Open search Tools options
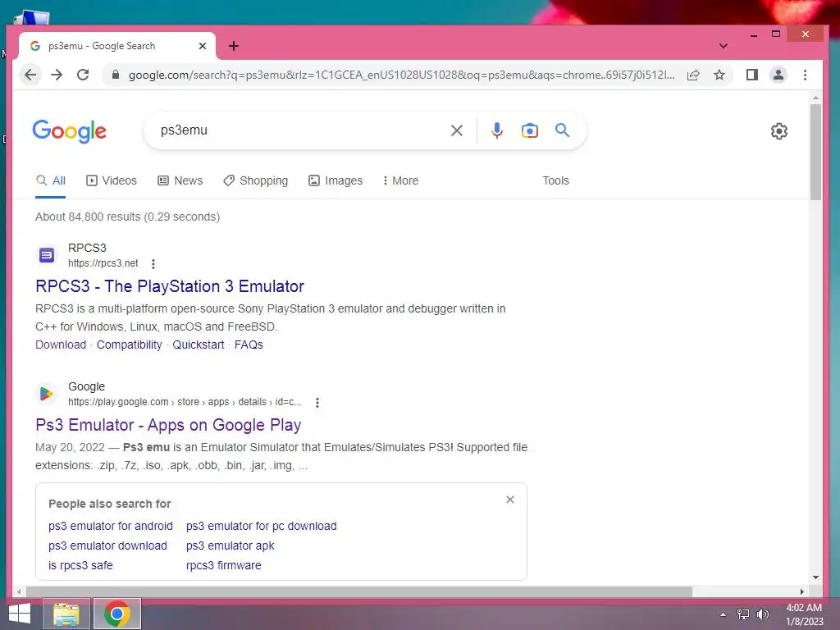840x630 pixels. pyautogui.click(x=555, y=181)
